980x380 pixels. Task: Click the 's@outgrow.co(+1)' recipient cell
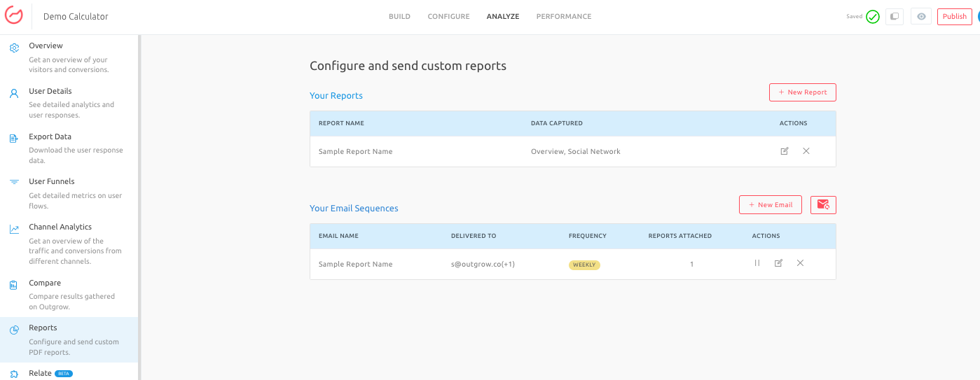483,264
